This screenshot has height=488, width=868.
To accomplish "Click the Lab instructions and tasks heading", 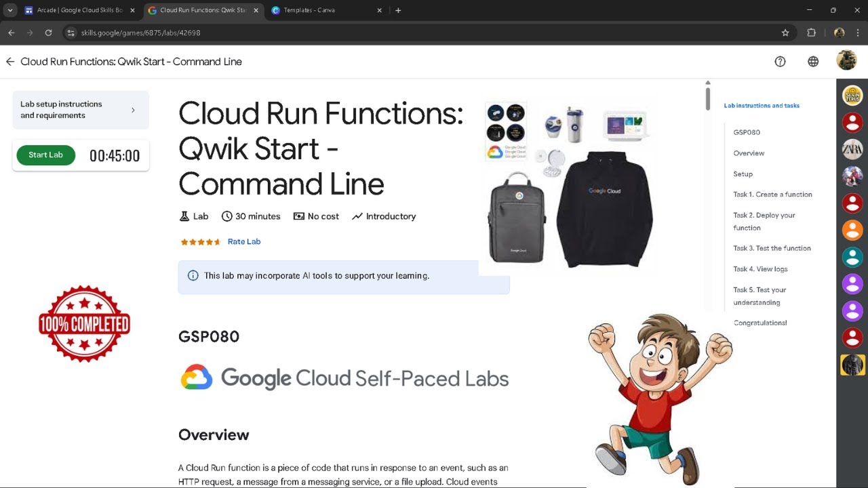I will click(762, 106).
